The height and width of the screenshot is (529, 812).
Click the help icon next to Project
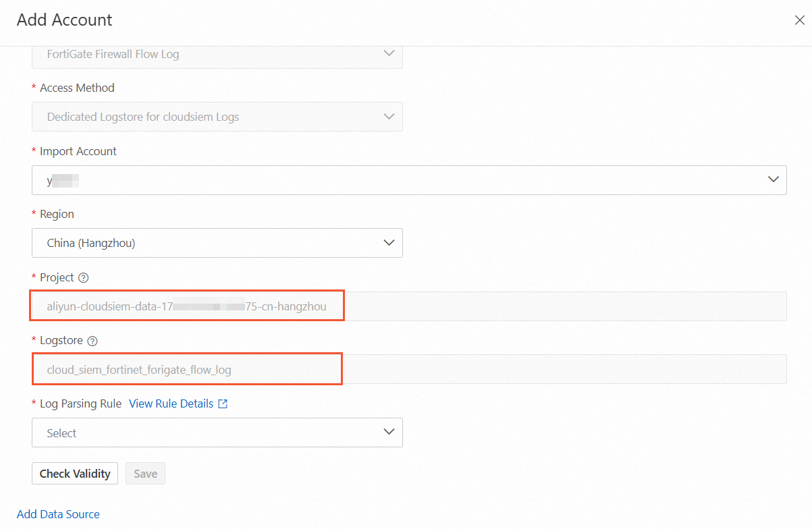[x=84, y=278]
